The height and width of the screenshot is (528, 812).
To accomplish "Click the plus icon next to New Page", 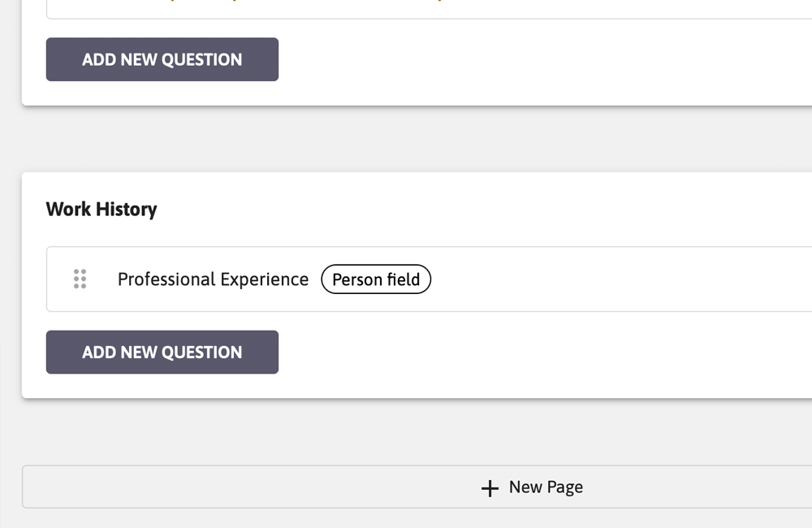I will tap(490, 488).
